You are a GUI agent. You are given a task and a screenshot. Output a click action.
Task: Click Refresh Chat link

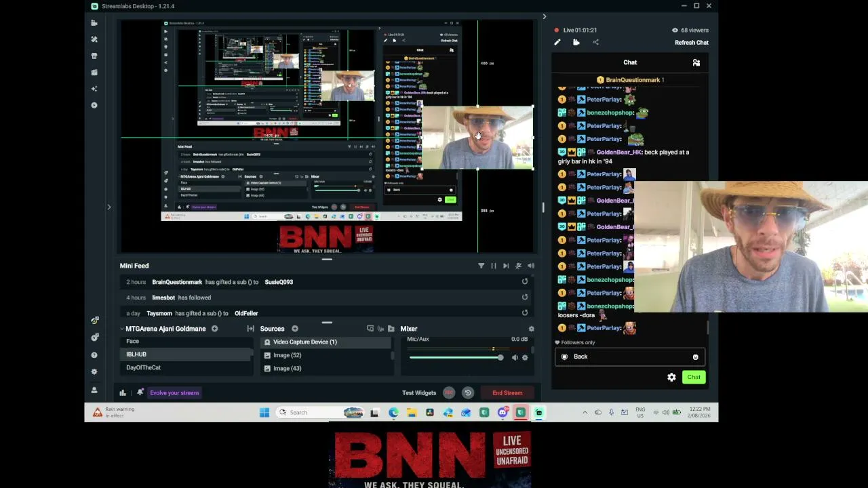[692, 42]
